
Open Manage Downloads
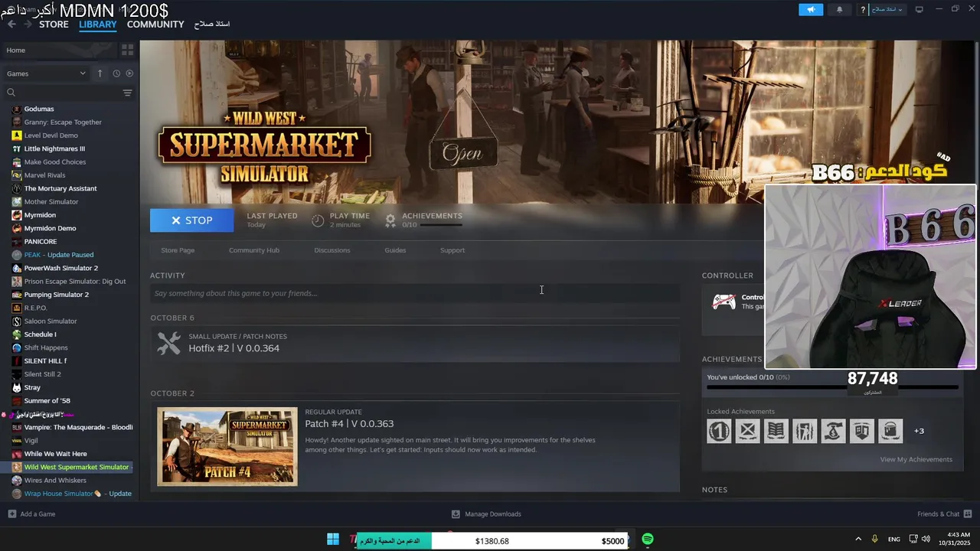click(x=486, y=514)
